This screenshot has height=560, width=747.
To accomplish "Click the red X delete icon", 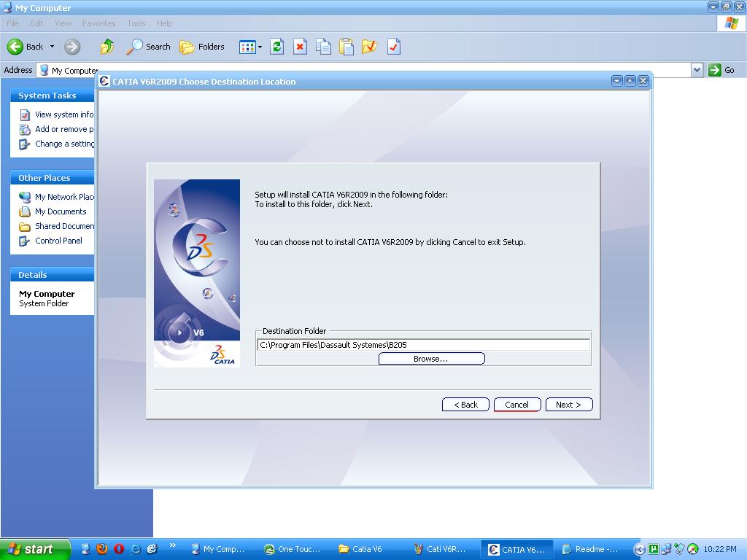I will pyautogui.click(x=300, y=47).
